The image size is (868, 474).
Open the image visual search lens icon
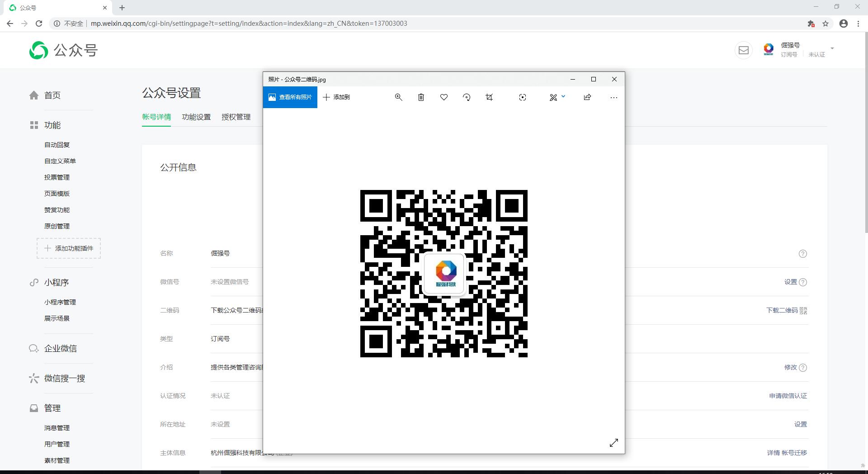pos(523,97)
